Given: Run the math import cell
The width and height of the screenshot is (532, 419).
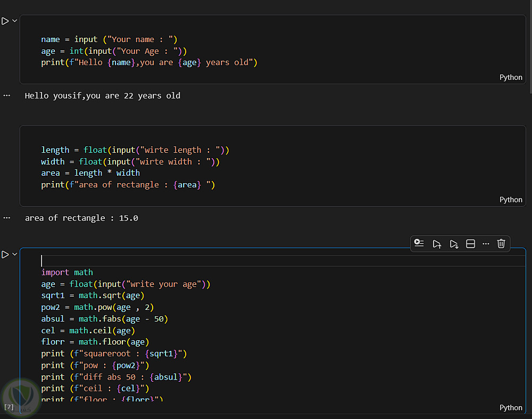Looking at the screenshot, I should pos(5,254).
